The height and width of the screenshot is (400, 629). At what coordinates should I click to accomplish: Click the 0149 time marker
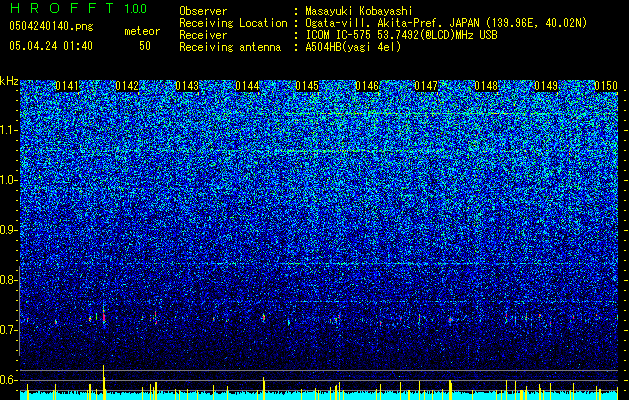tap(546, 86)
